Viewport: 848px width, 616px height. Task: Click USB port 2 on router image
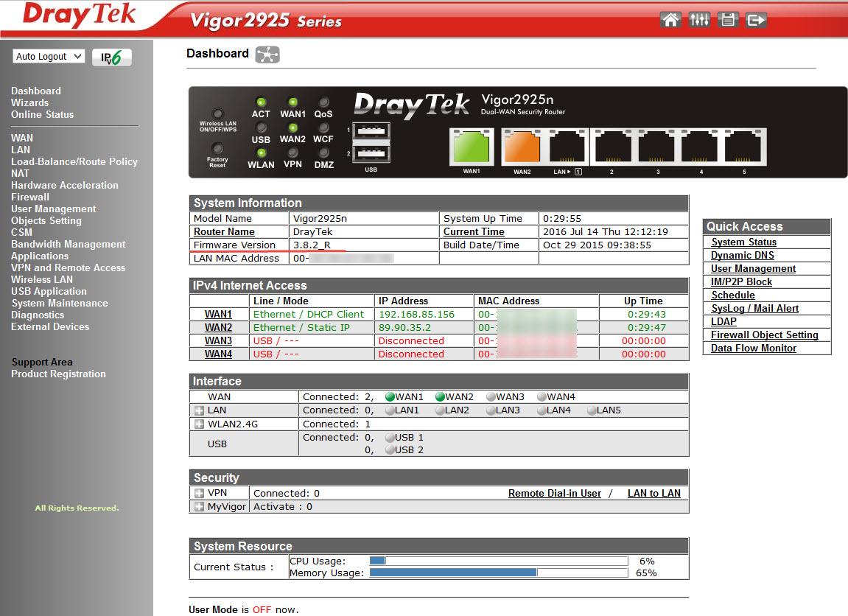(x=371, y=153)
